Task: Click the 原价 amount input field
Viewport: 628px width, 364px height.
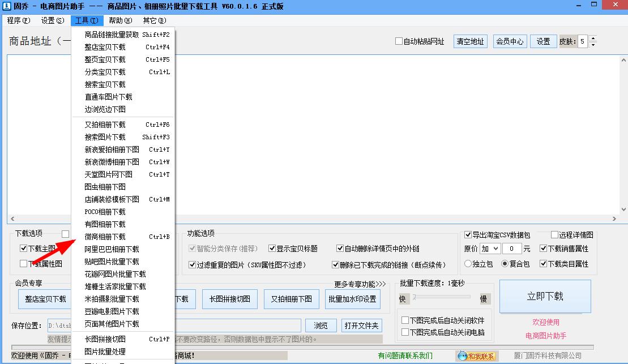Action: tap(512, 249)
